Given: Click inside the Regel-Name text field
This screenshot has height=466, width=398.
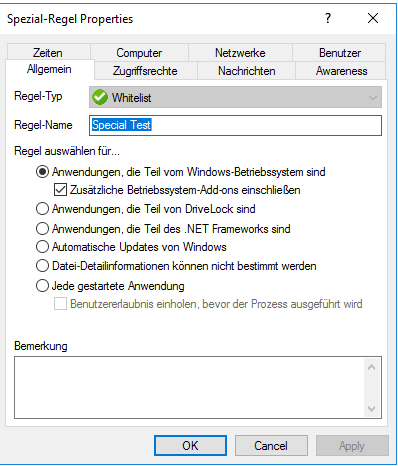Looking at the screenshot, I should click(x=235, y=125).
